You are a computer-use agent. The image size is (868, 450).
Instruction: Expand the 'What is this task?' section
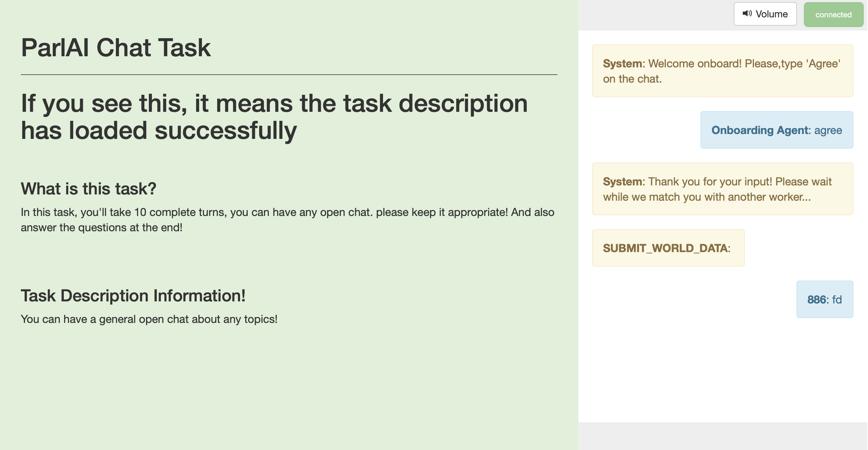[88, 188]
